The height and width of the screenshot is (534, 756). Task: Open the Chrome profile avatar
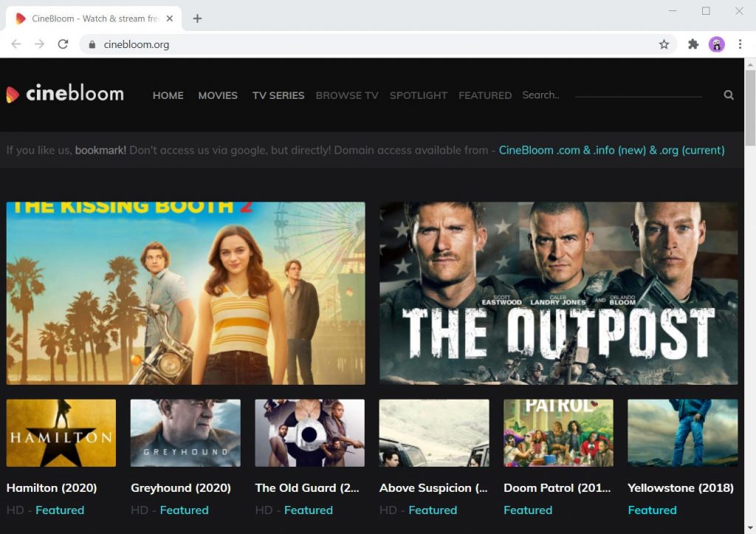(x=717, y=44)
